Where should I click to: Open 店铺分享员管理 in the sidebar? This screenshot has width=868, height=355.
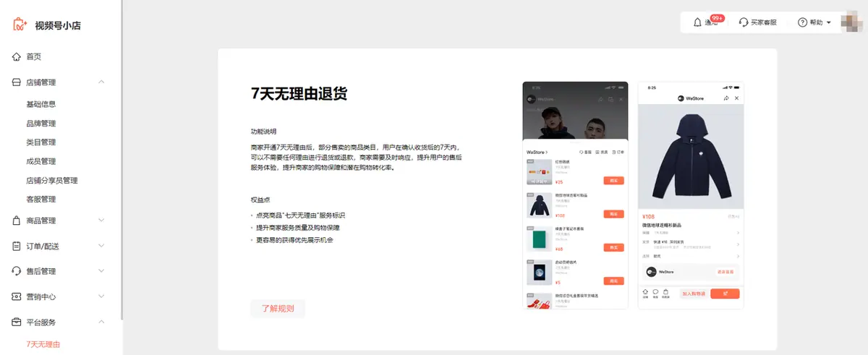coord(52,181)
